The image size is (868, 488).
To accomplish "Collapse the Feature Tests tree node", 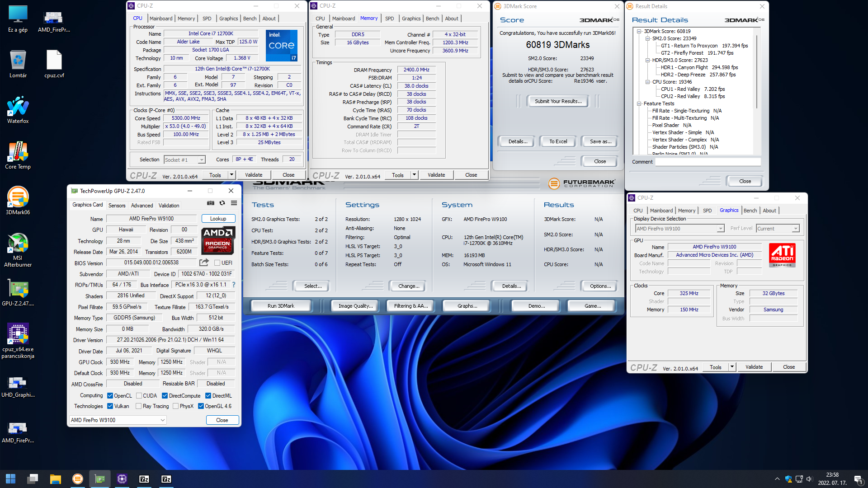I will pyautogui.click(x=639, y=103).
